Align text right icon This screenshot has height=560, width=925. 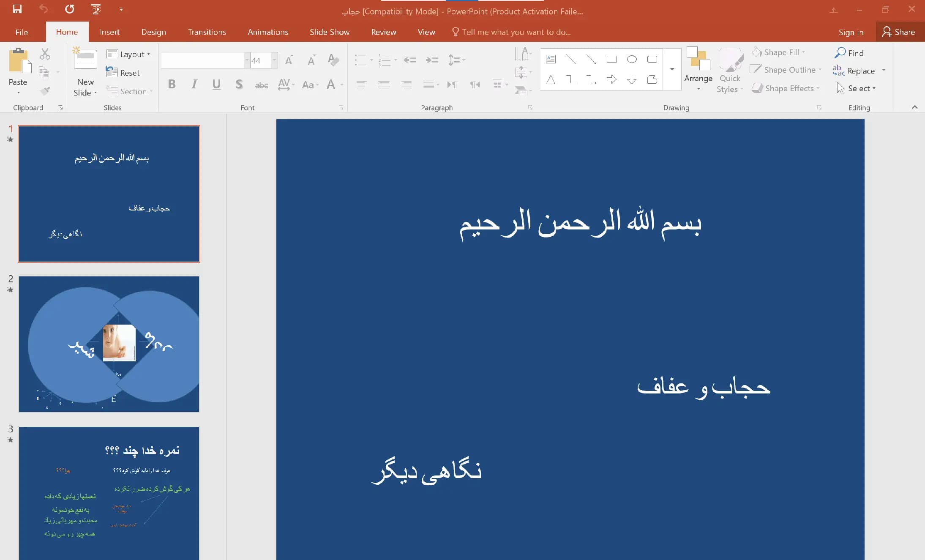[407, 85]
